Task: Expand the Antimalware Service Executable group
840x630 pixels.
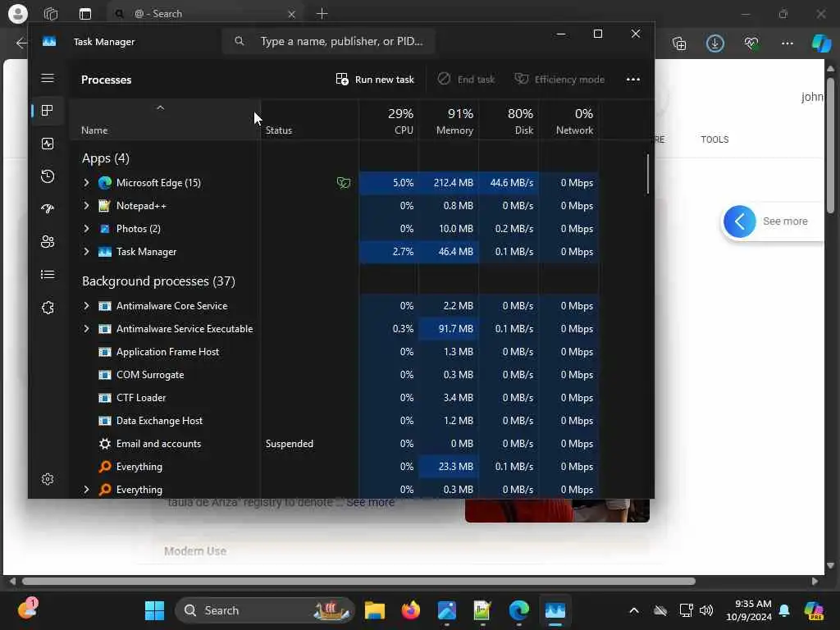Action: (86, 329)
